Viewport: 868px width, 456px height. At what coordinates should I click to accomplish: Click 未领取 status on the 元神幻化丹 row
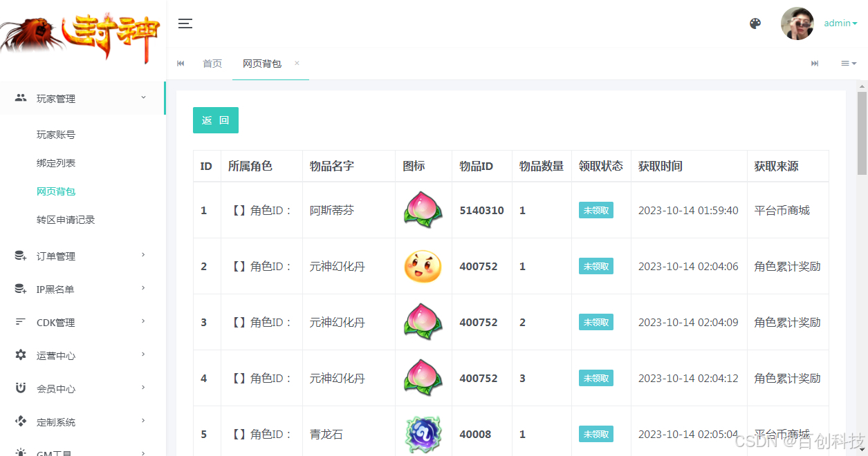[x=595, y=266]
